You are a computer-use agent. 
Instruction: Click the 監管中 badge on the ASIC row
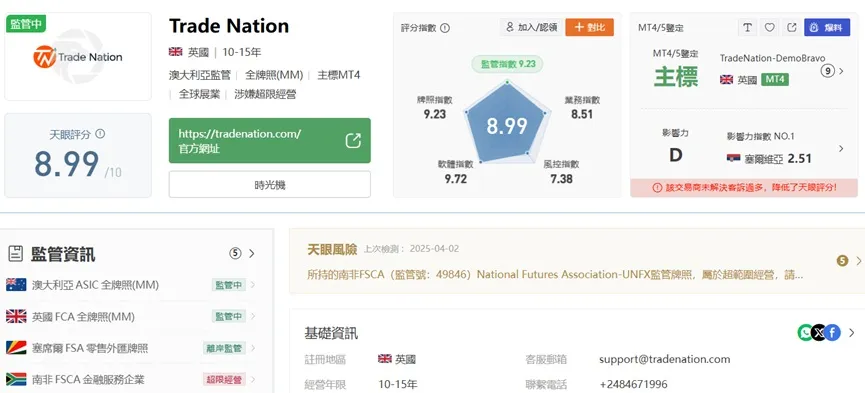click(x=228, y=285)
